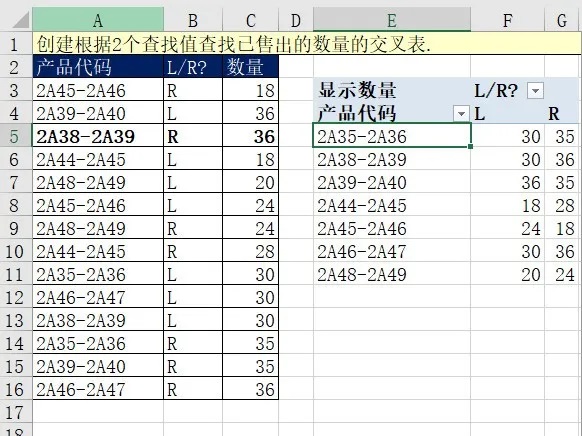Click pivot row label 2A48-2A49

click(362, 275)
